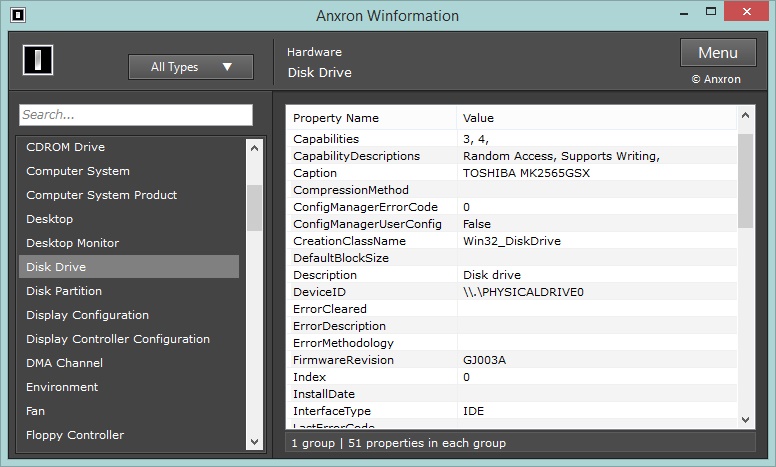Select CDROM Drive in category list
776x467 pixels.
[65, 147]
